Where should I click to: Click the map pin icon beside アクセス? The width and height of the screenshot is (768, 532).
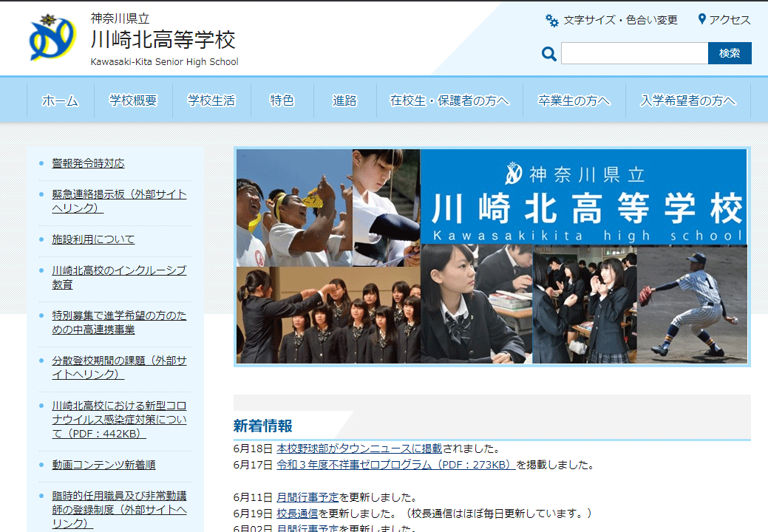point(702,19)
